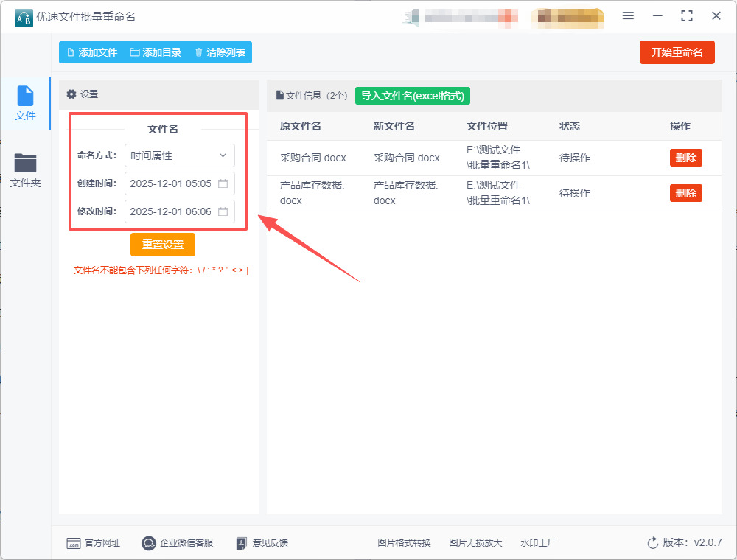Start renaming with 开始重命名 button
Image resolution: width=737 pixels, height=560 pixels.
(677, 52)
